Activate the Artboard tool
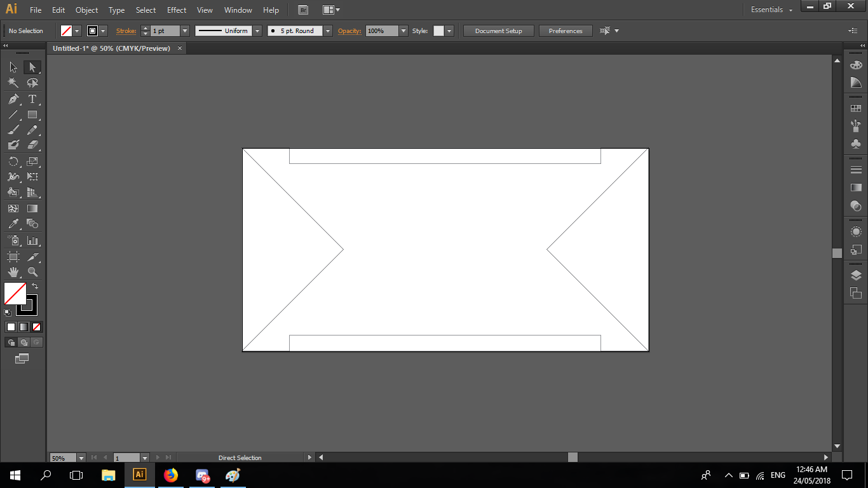The height and width of the screenshot is (488, 868). (13, 257)
